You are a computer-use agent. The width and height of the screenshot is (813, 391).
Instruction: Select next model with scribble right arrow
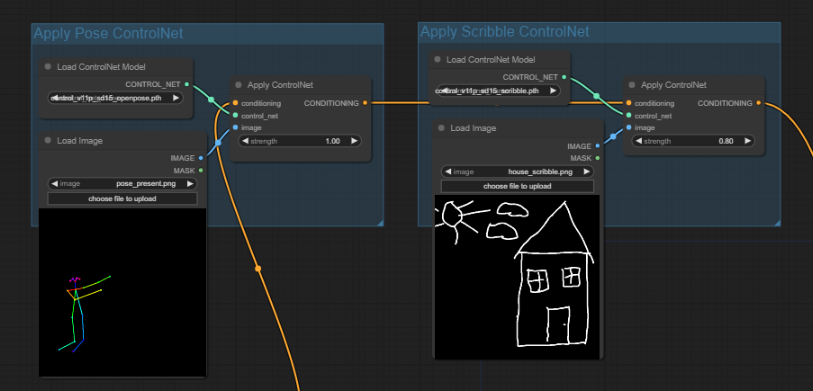click(553, 91)
